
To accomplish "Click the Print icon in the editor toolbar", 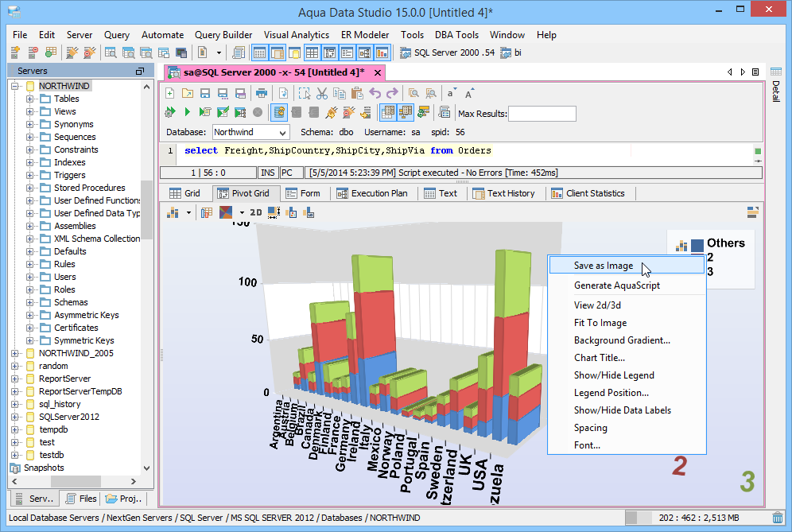I will [261, 93].
